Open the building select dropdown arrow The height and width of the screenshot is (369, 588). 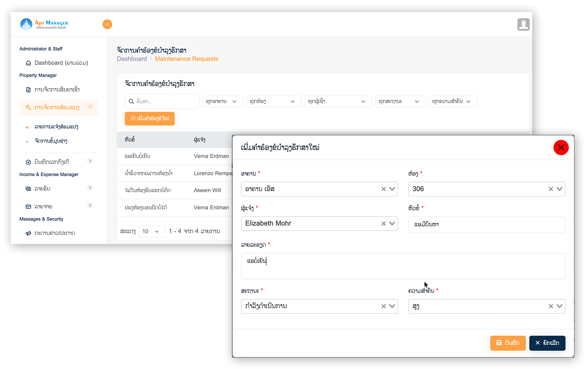392,189
